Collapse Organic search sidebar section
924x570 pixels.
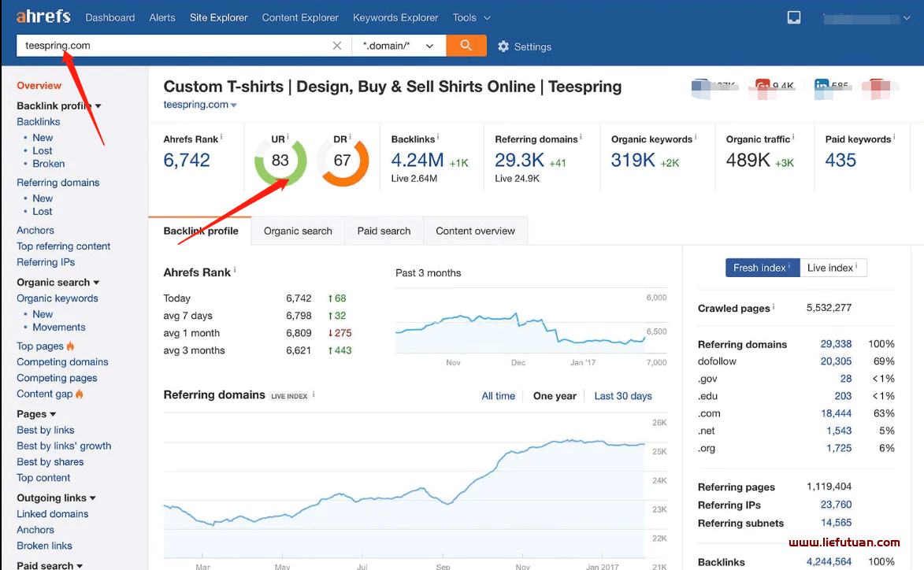[x=96, y=283]
